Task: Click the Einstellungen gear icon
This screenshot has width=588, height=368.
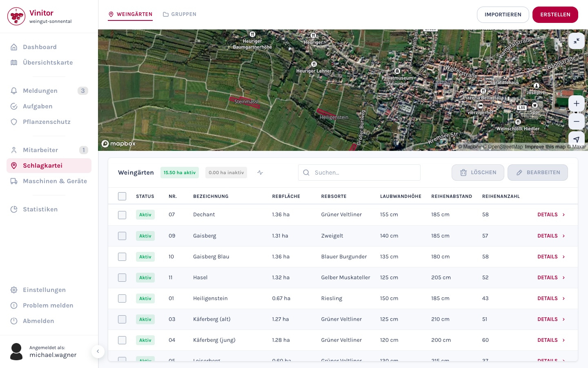Action: (x=14, y=290)
